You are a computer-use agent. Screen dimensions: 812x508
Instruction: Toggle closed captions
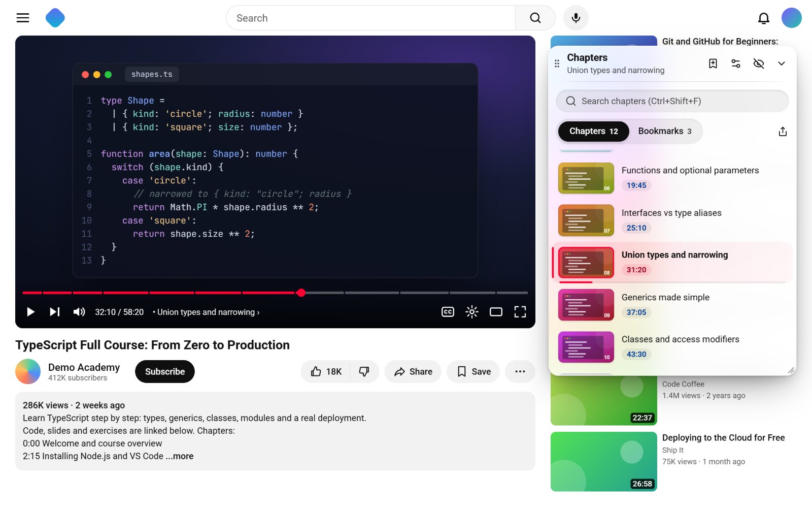[x=448, y=312]
